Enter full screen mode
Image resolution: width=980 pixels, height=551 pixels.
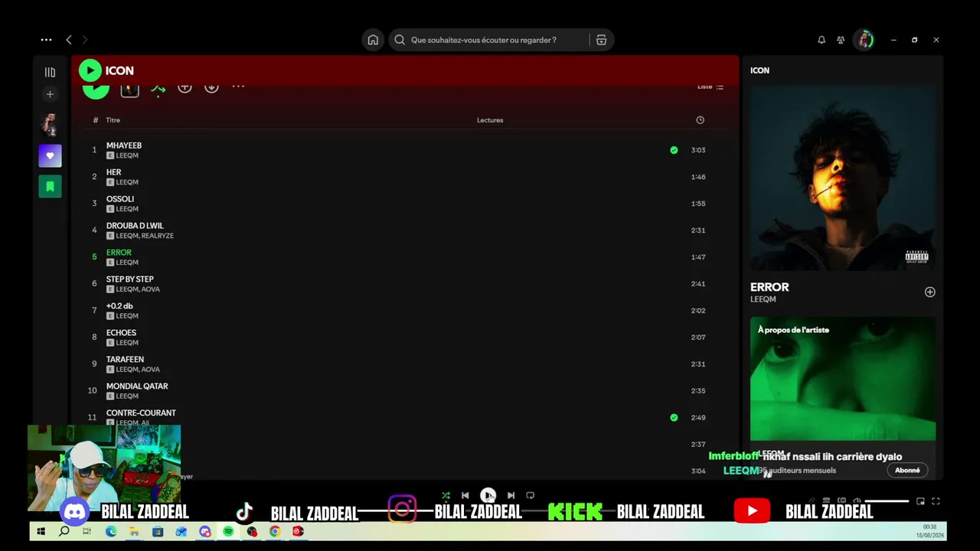click(x=936, y=501)
